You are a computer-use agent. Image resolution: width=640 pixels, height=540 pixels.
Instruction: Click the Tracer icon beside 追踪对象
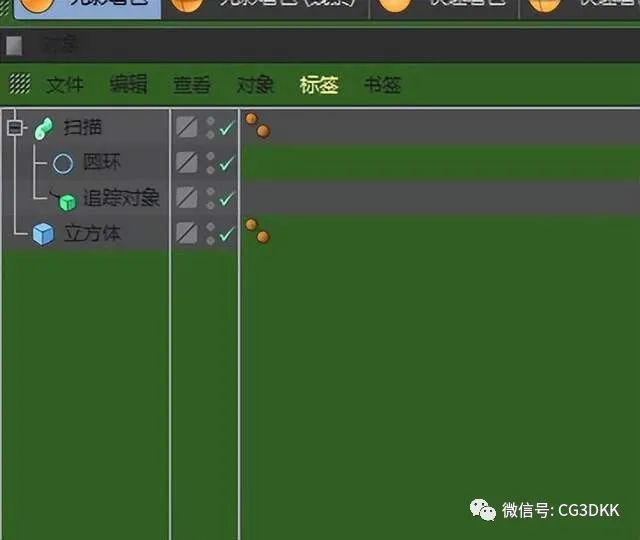point(64,200)
